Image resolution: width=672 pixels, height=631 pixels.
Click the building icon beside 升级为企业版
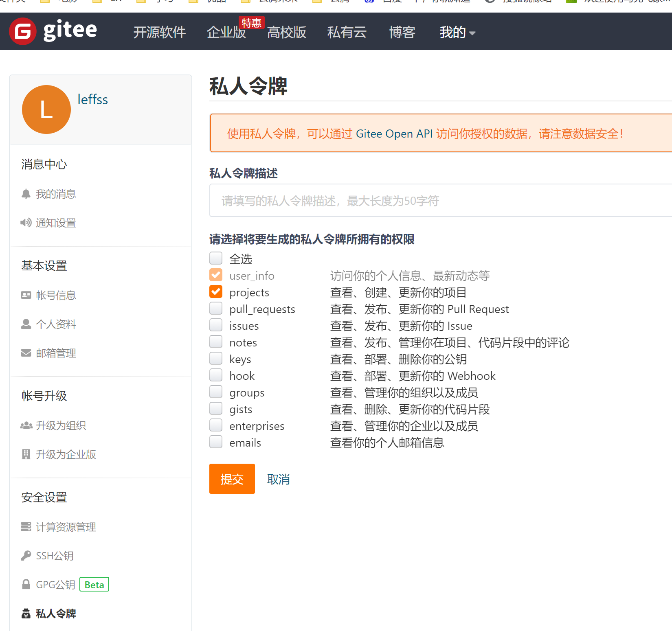pyautogui.click(x=26, y=454)
